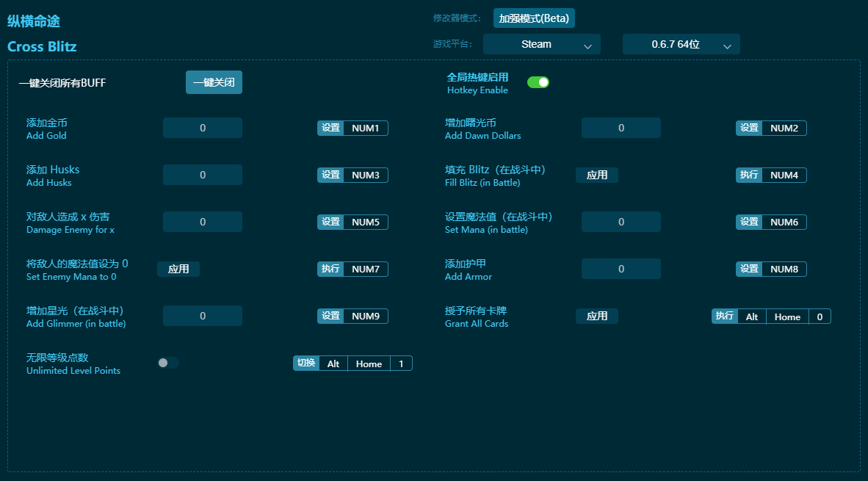Click the NUM5 hotkey for Damage Enemy

(x=365, y=222)
